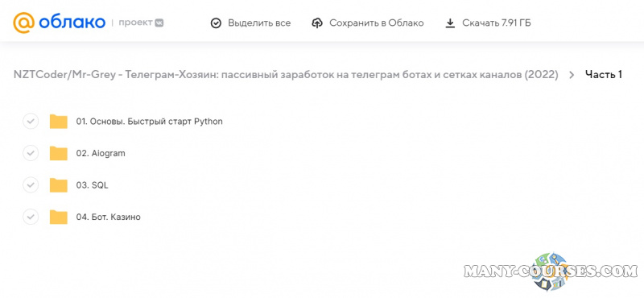
Task: Click the VK project badge icon
Action: click(x=159, y=23)
